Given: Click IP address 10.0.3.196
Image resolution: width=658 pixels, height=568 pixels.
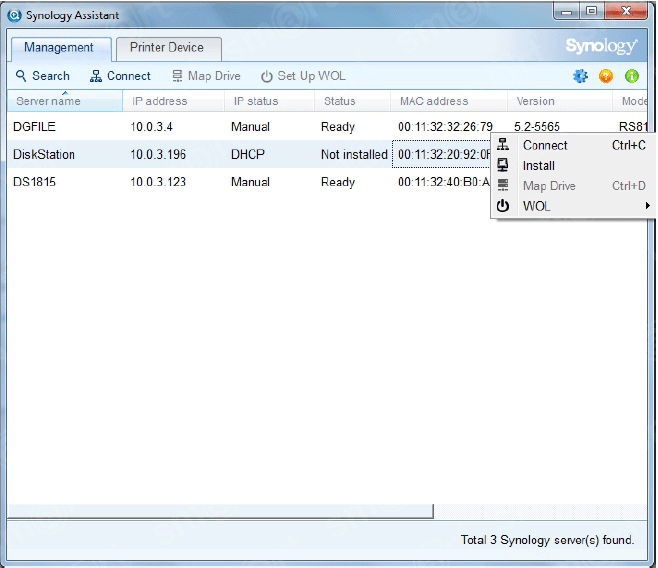Looking at the screenshot, I should (x=158, y=154).
